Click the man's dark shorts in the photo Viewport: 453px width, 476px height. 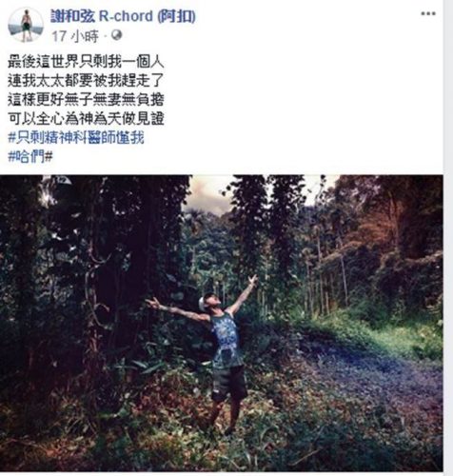229,383
